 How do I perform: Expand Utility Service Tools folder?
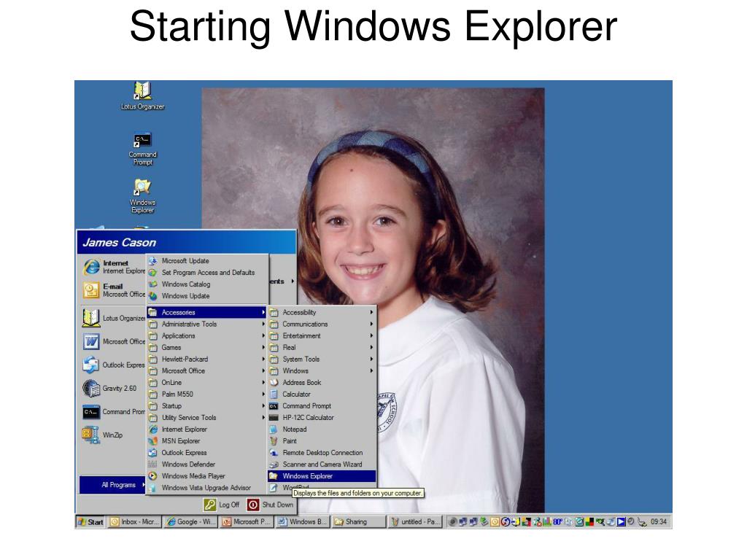coord(206,418)
